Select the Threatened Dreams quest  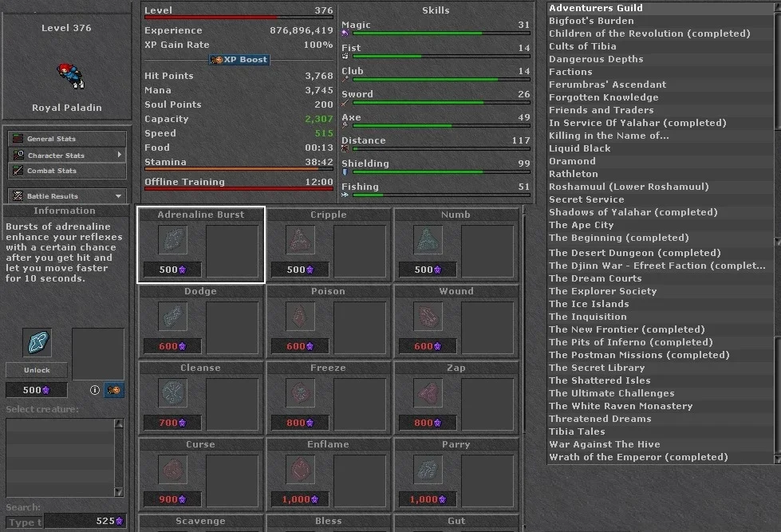click(661, 419)
